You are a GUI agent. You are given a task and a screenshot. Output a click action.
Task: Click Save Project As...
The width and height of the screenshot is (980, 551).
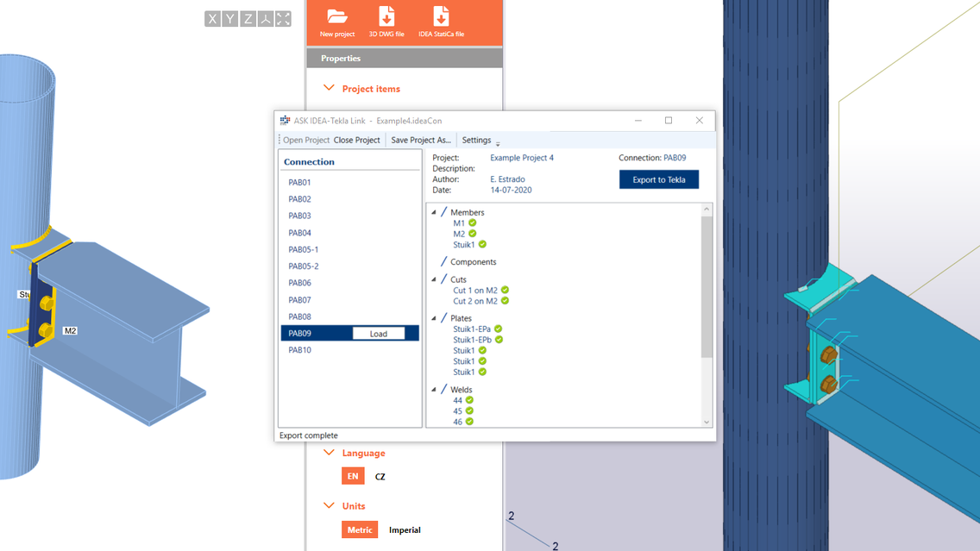(x=421, y=140)
